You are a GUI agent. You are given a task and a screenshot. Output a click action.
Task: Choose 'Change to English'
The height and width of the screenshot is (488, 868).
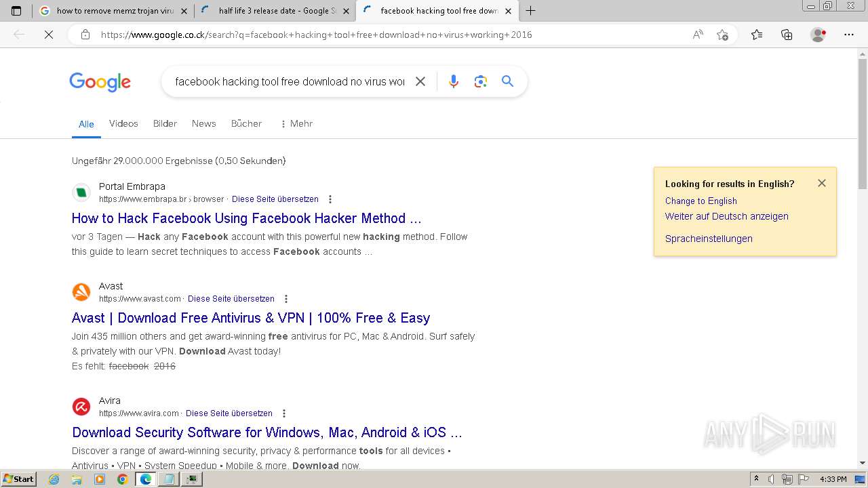tap(701, 201)
